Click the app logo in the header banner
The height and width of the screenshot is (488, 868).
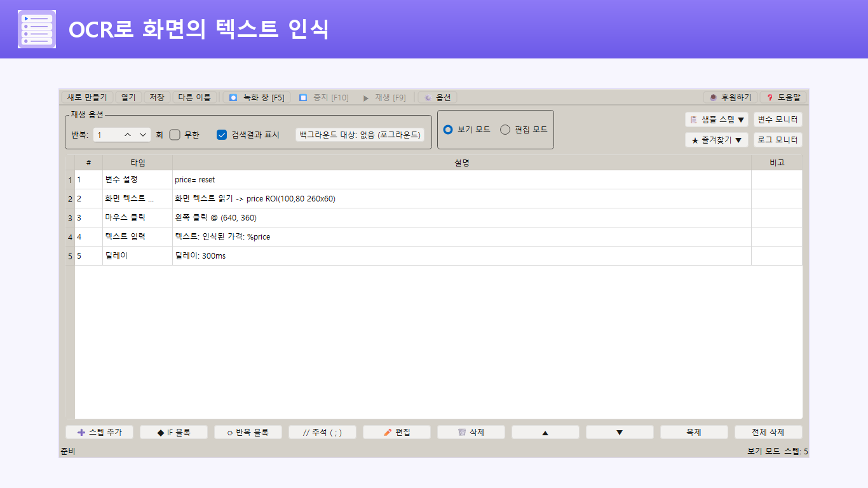pos(37,29)
